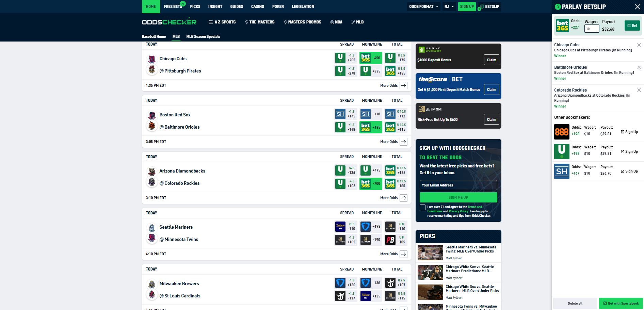This screenshot has width=644, height=310.
Task: Click SugarHouse logo under Other Bookmakers
Action: pos(562,171)
